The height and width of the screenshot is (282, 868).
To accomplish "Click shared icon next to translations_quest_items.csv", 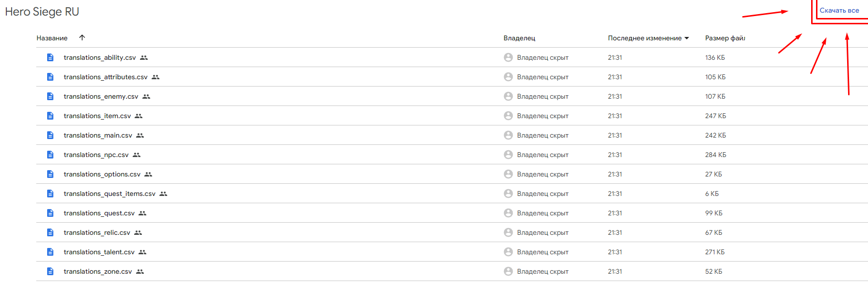I will point(163,194).
